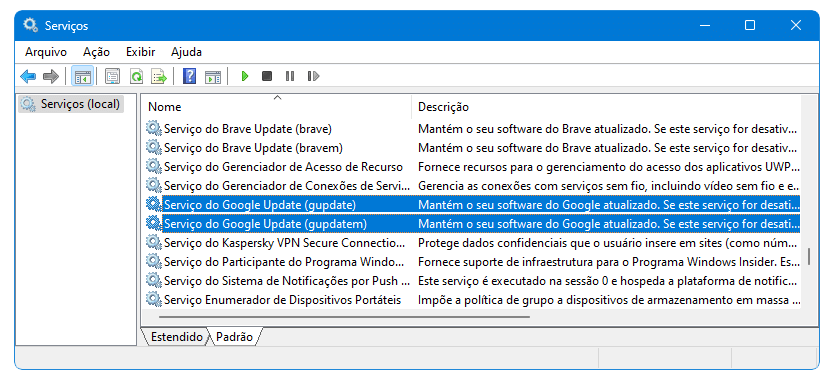Click the Refresh toolbar icon
This screenshot has width=829, height=386.
136,77
